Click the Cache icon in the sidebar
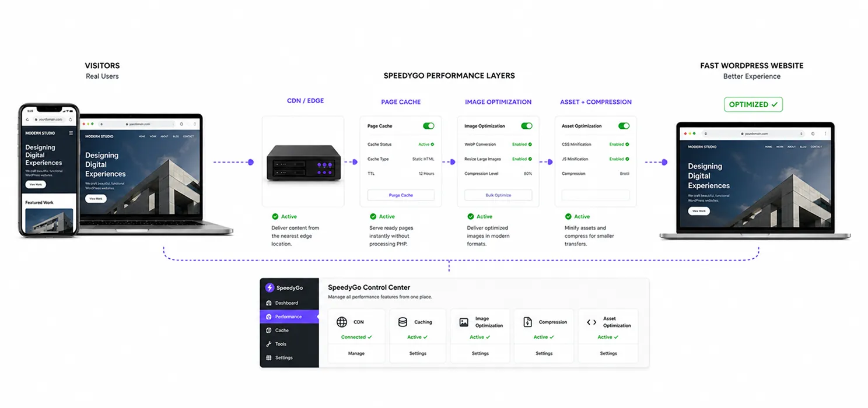Image resolution: width=868 pixels, height=408 pixels. pyautogui.click(x=269, y=330)
